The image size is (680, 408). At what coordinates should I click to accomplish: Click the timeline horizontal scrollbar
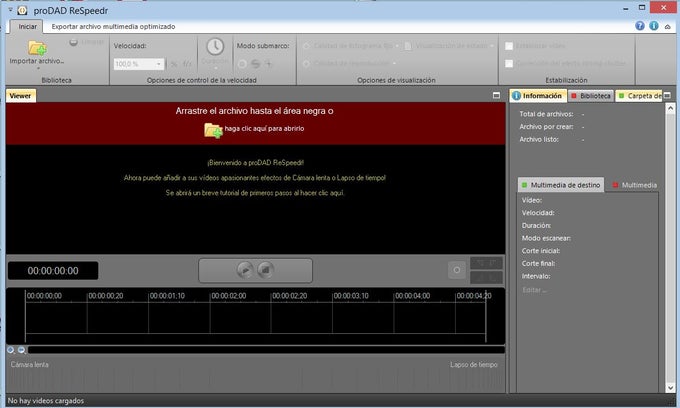(x=266, y=350)
